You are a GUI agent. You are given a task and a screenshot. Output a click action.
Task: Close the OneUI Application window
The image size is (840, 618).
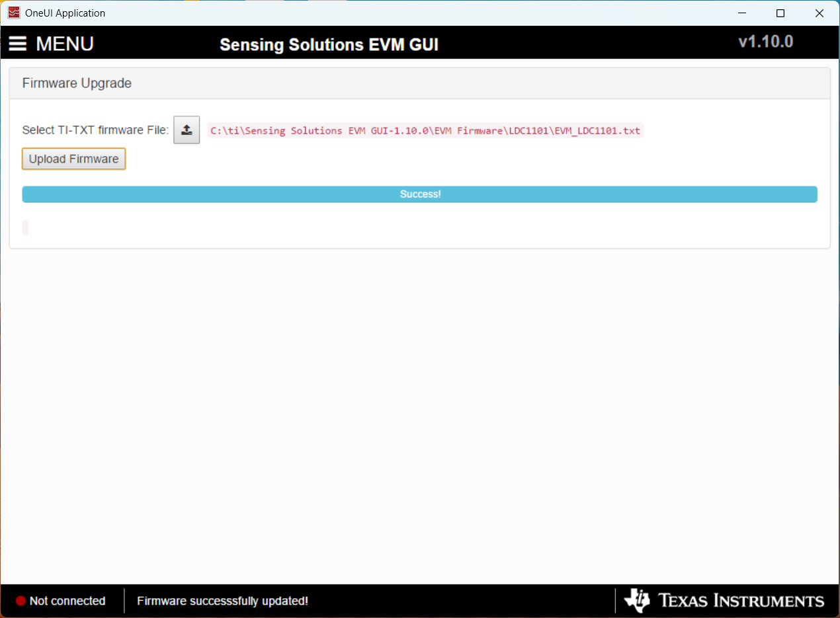coord(819,13)
